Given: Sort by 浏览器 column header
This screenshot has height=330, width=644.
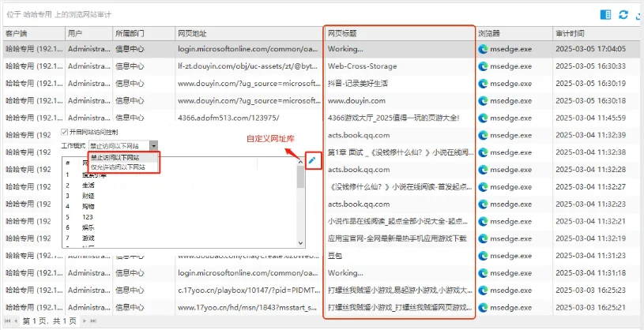Looking at the screenshot, I should (x=514, y=34).
